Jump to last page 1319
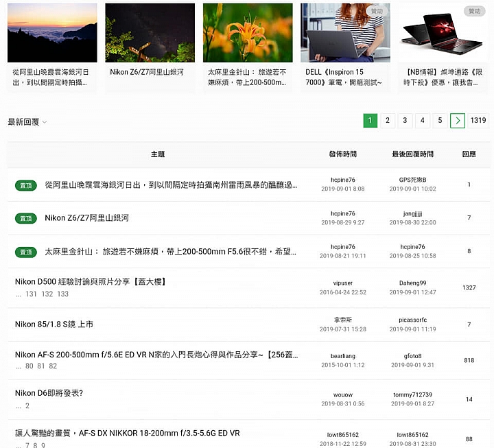Screen dimensions: 494x448 [x=478, y=120]
